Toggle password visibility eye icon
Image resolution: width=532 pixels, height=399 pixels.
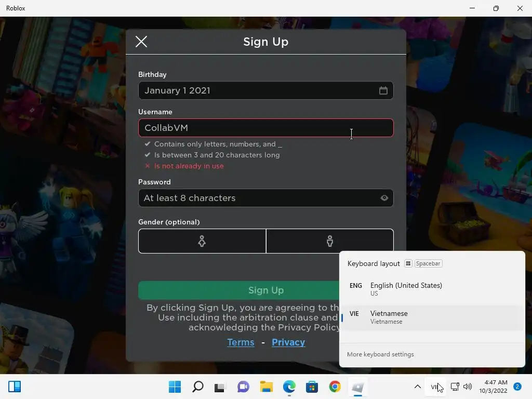[384, 198]
